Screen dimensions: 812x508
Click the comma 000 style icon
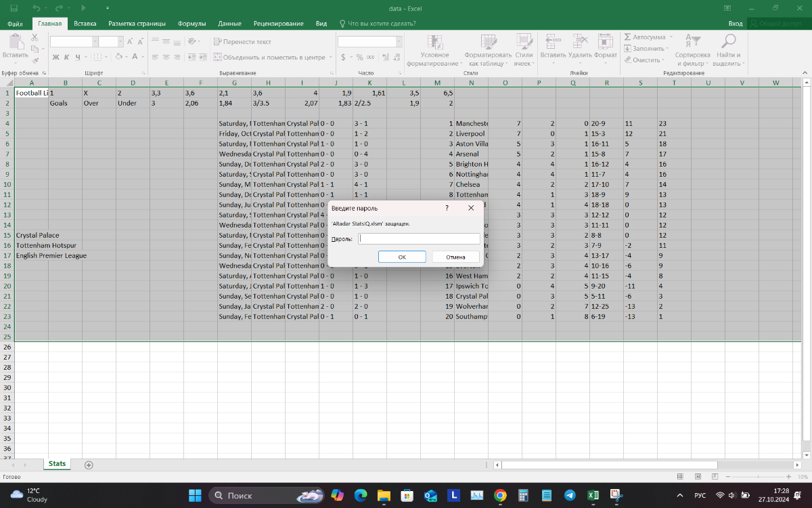(x=371, y=57)
